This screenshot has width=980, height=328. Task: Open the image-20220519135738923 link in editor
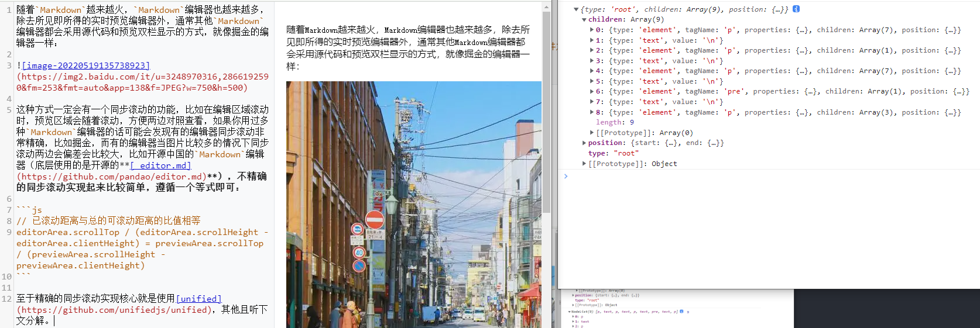[x=85, y=65]
